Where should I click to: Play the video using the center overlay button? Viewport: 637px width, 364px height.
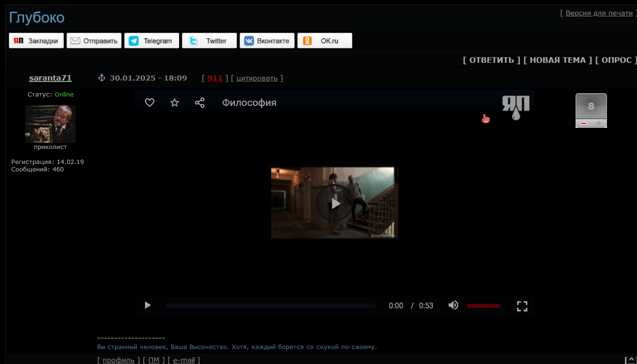coord(334,203)
